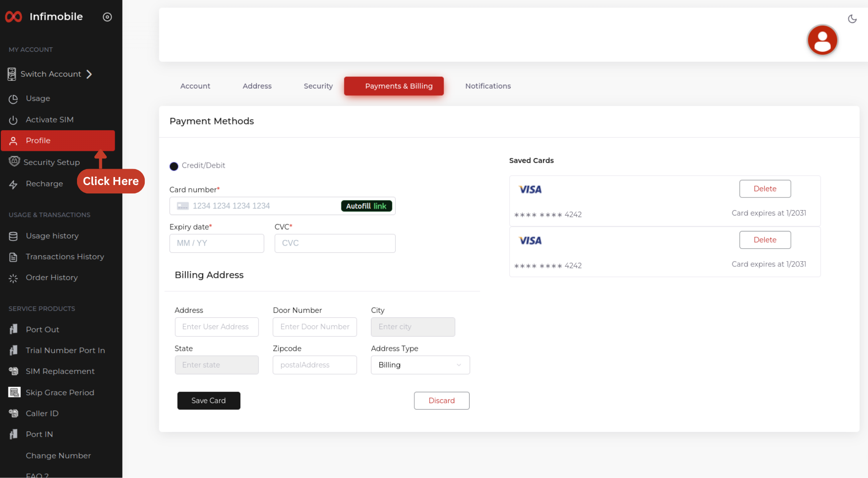Click the Usage pie chart icon
This screenshot has height=478, width=868.
[13, 99]
